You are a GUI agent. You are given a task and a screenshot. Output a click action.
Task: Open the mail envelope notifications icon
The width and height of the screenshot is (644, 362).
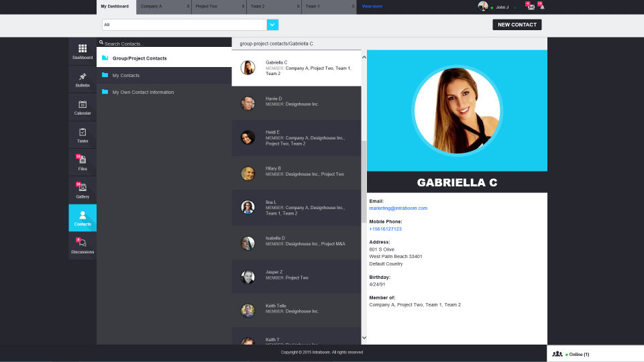(x=531, y=7)
